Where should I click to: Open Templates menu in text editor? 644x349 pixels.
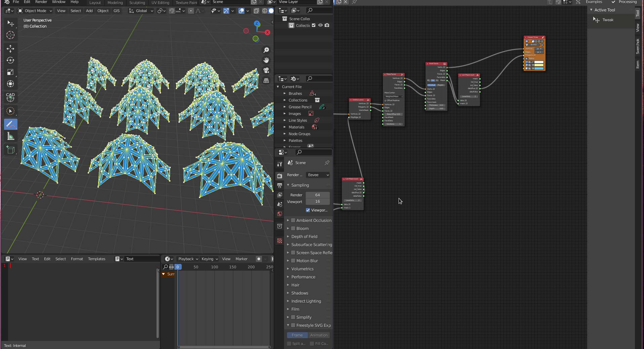[96, 259]
